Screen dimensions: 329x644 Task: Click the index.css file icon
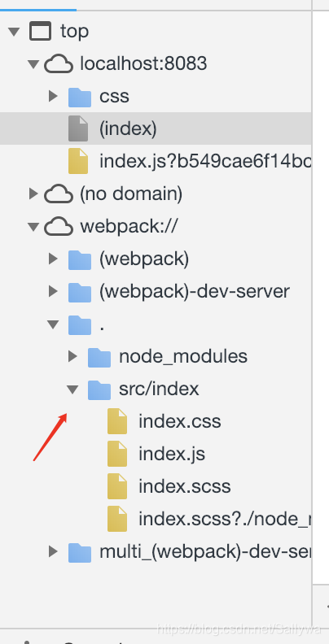[x=117, y=421]
